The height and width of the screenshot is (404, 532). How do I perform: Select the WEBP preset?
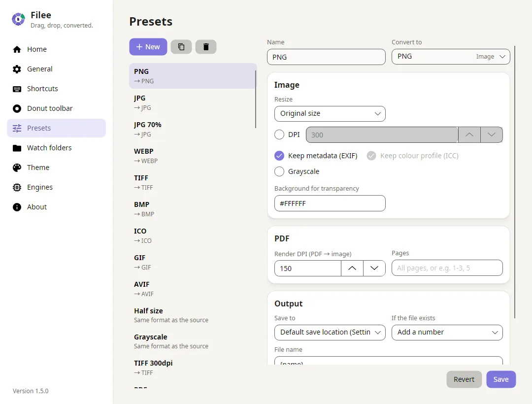click(193, 156)
